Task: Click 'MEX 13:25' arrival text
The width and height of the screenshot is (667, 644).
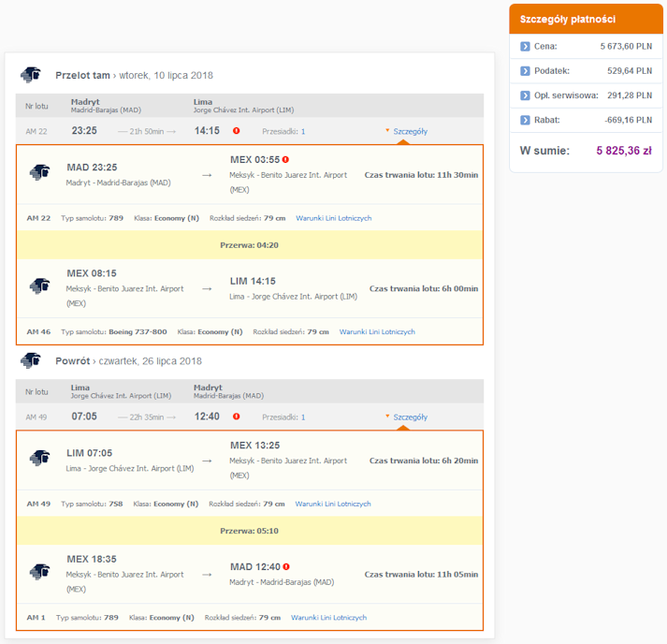Action: (x=254, y=446)
